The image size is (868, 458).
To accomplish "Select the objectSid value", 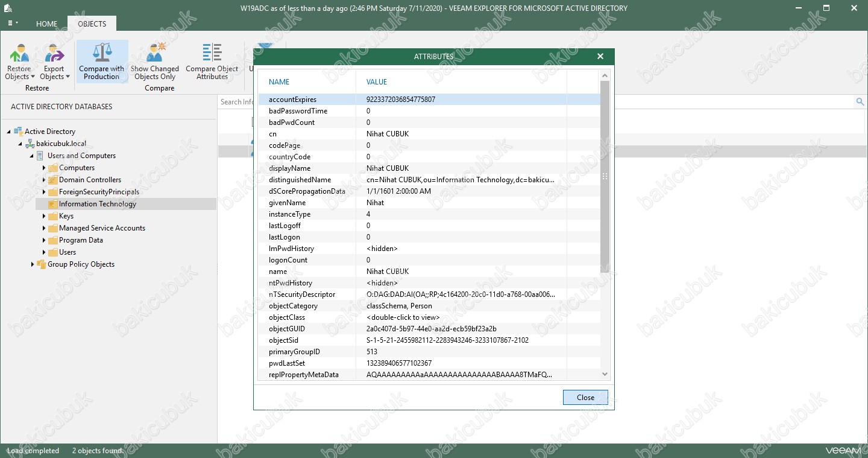I will point(447,340).
